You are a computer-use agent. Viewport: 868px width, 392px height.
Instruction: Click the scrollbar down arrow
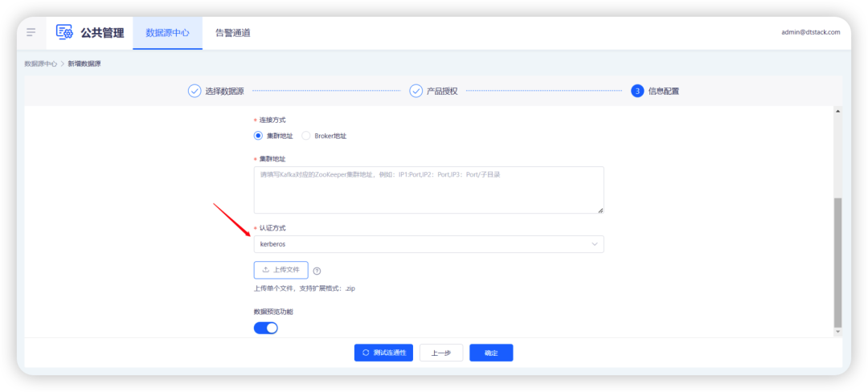(x=837, y=331)
